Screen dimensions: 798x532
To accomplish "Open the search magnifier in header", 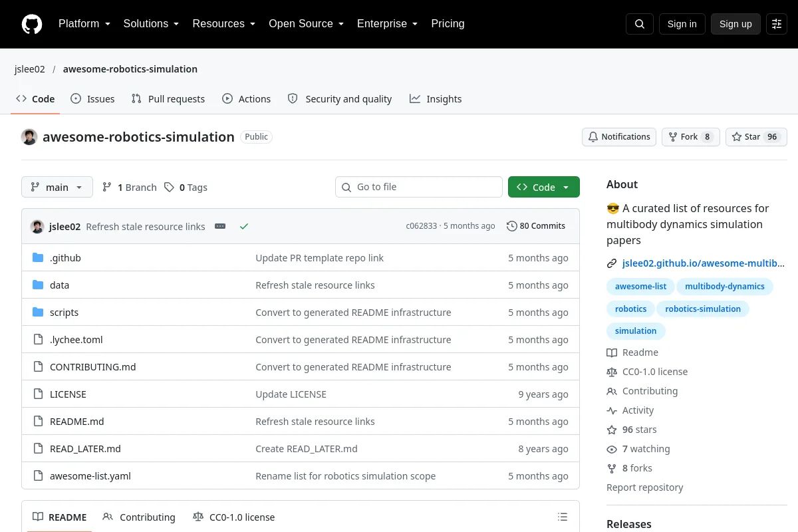I will tap(640, 24).
